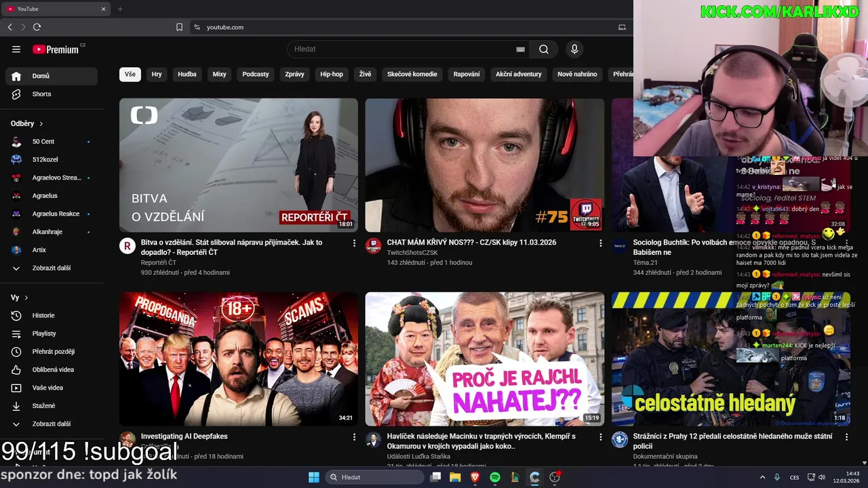Open Stažené in the sidebar

[x=52, y=406]
